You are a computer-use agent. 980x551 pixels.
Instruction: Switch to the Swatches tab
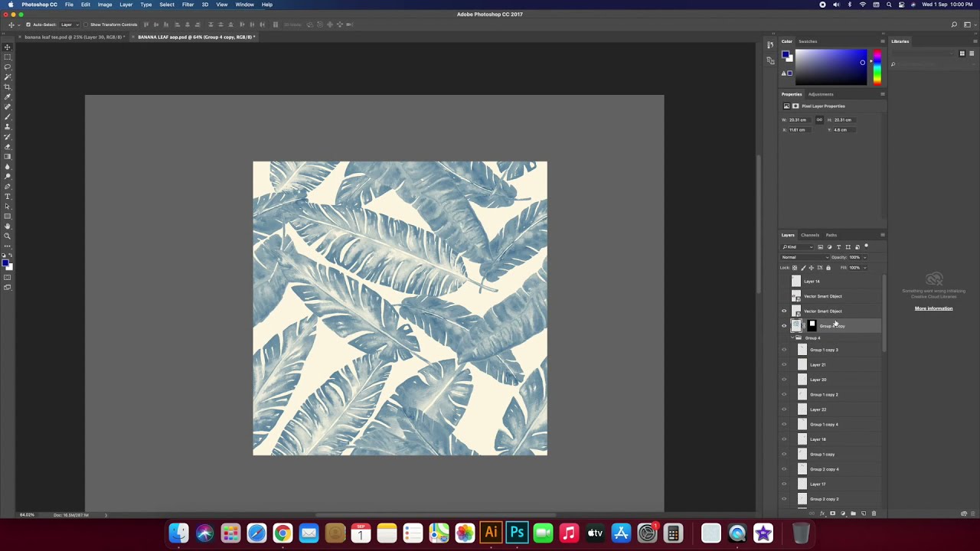[808, 41]
